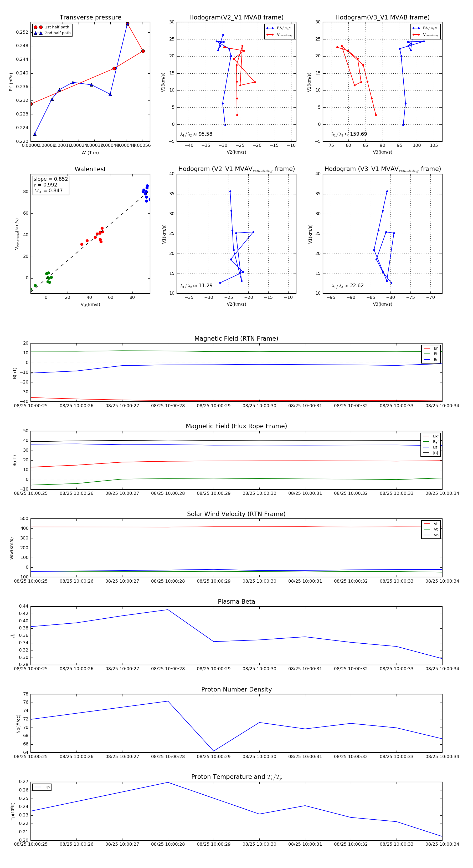Viewport: 473px width, 868px height.
Task: Click the B/√μ0ρ legend entry in V3_V1 MVAB hodogram
Action: (x=425, y=28)
